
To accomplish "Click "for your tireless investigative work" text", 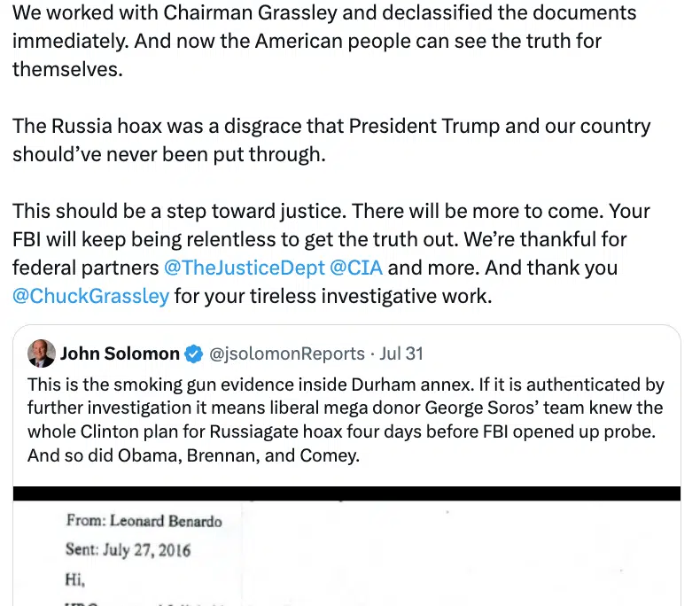I will point(332,296).
